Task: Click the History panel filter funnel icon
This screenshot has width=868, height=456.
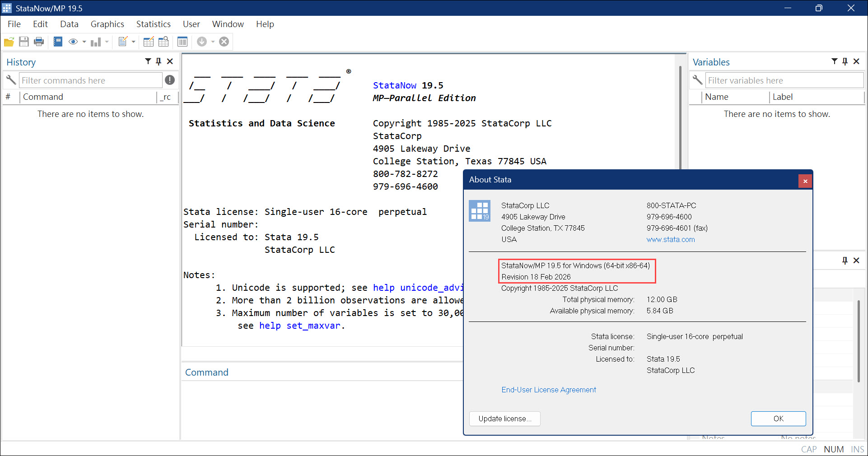Action: [x=148, y=61]
